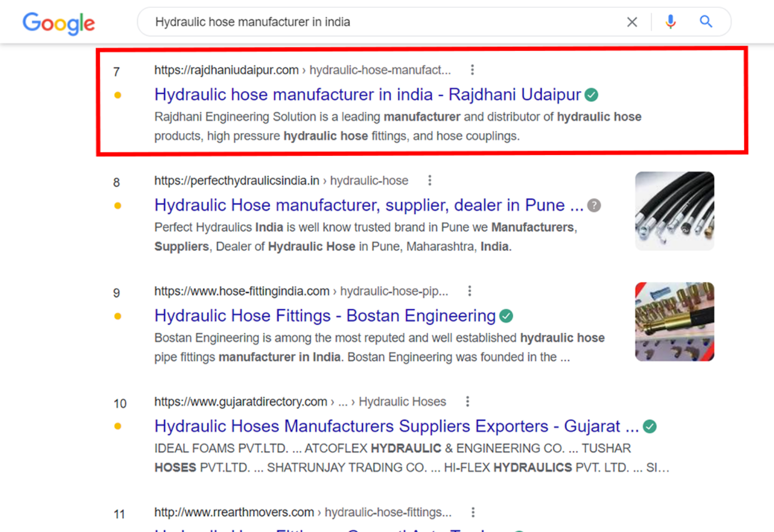774x532 pixels.
Task: Click the black hydraulic hoses thumbnail
Action: [674, 211]
